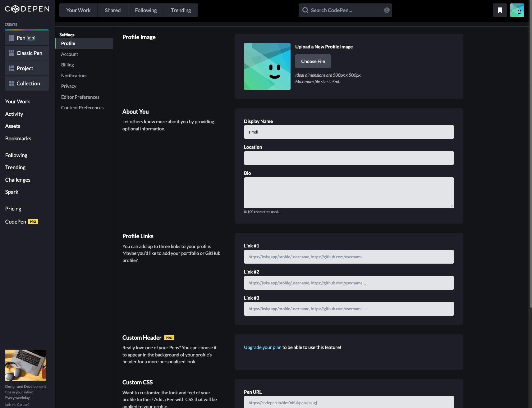Image resolution: width=532 pixels, height=408 pixels.
Task: Click the 'ads via Carbon' text
Action: click(17, 405)
